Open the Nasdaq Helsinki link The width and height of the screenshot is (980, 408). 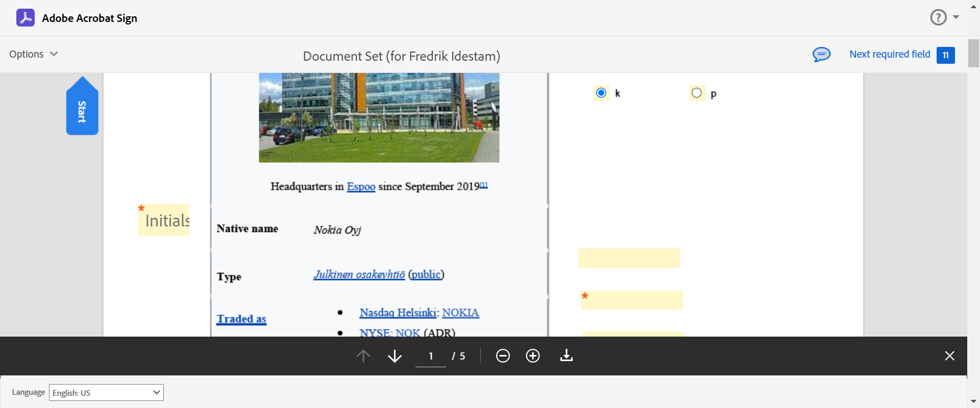398,313
